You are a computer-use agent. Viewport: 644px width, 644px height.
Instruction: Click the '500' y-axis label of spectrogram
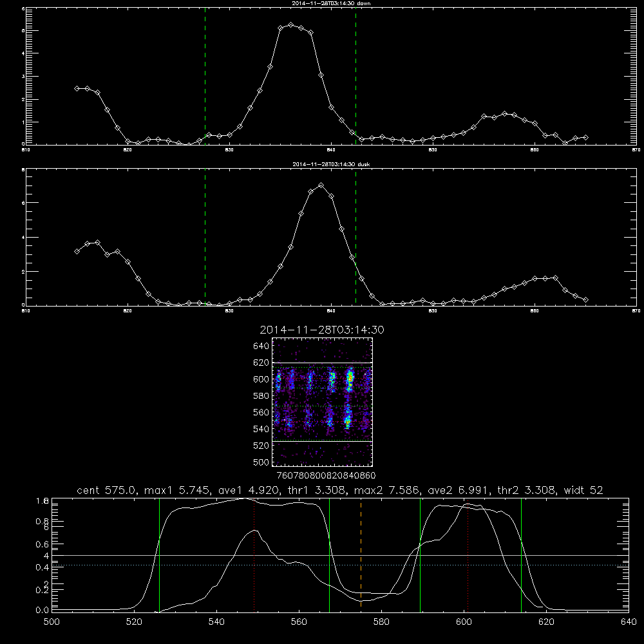(261, 462)
